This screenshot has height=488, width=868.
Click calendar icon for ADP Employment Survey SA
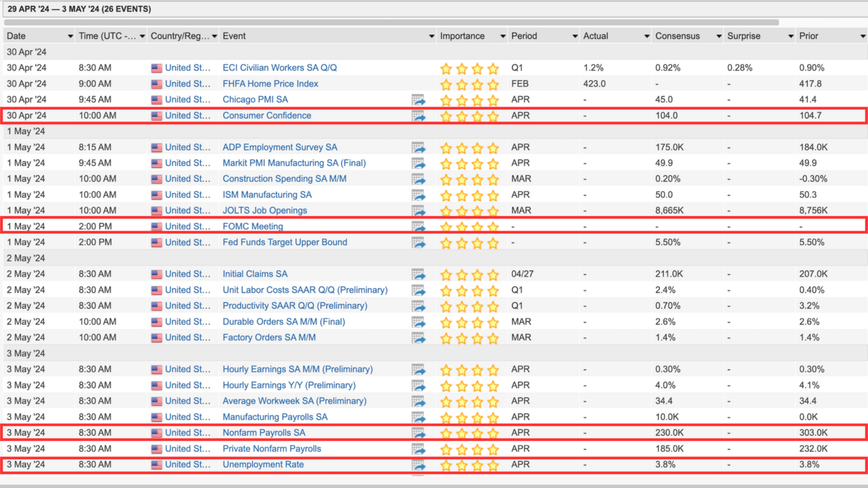pos(419,148)
